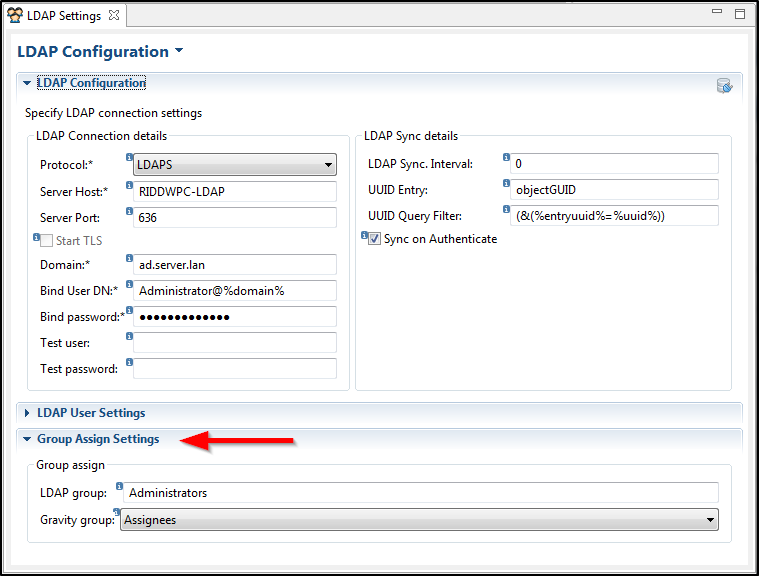Click the database icon in LDAP Configuration header

tap(725, 86)
